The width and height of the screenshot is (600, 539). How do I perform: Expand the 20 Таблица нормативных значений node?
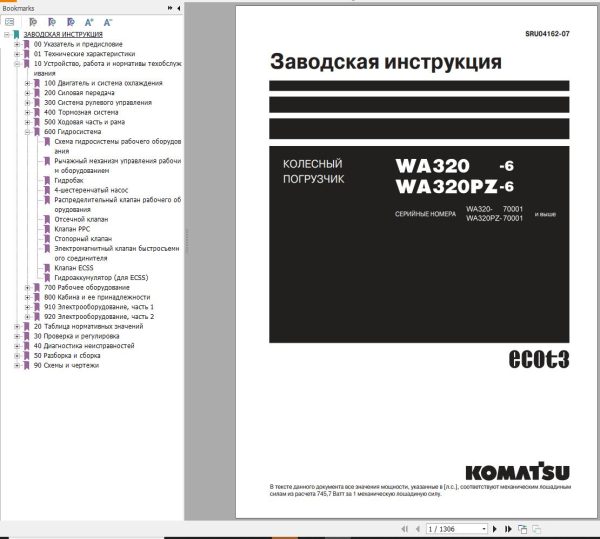[x=17, y=326]
